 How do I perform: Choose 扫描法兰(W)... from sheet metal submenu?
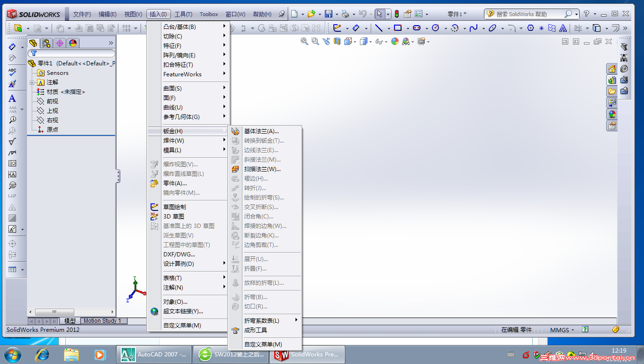point(265,169)
